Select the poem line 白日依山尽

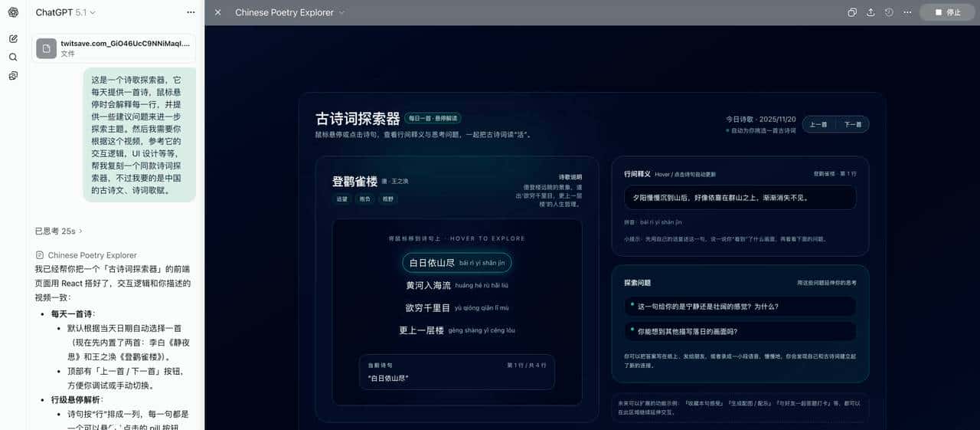coord(457,263)
